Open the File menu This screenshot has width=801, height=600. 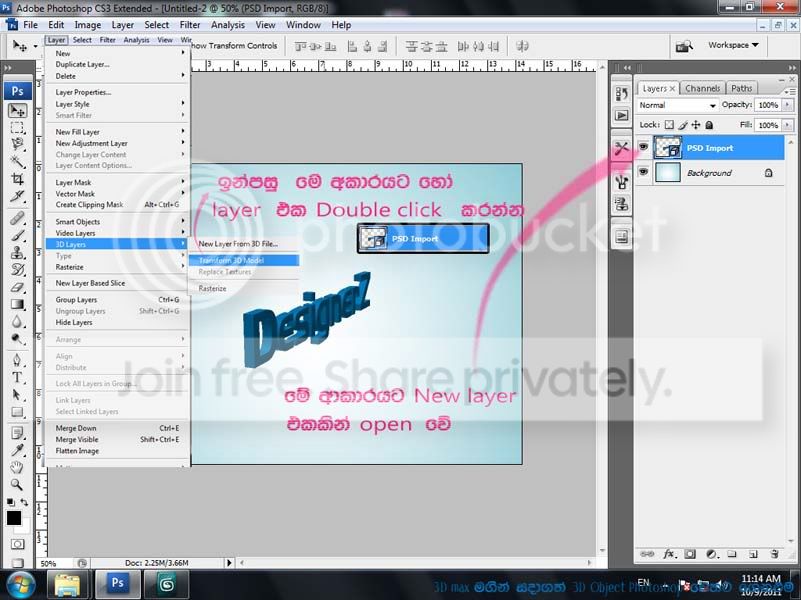(30, 25)
